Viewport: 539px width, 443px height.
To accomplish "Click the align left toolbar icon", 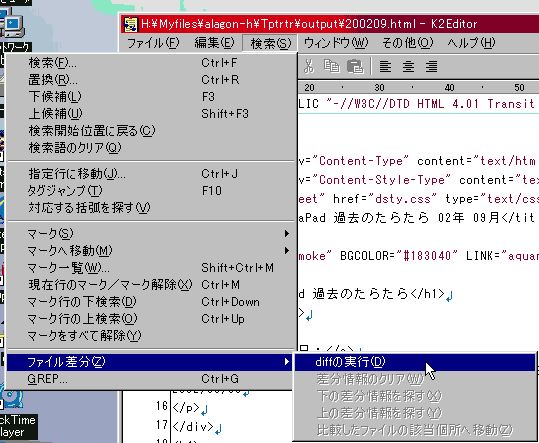I will click(385, 66).
